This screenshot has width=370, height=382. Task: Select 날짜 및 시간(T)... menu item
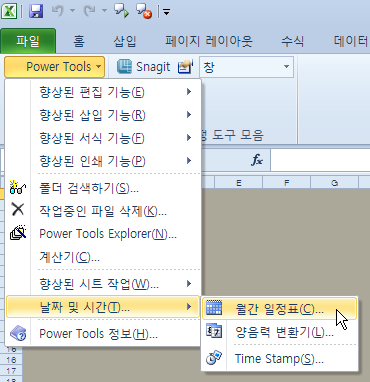click(x=103, y=307)
